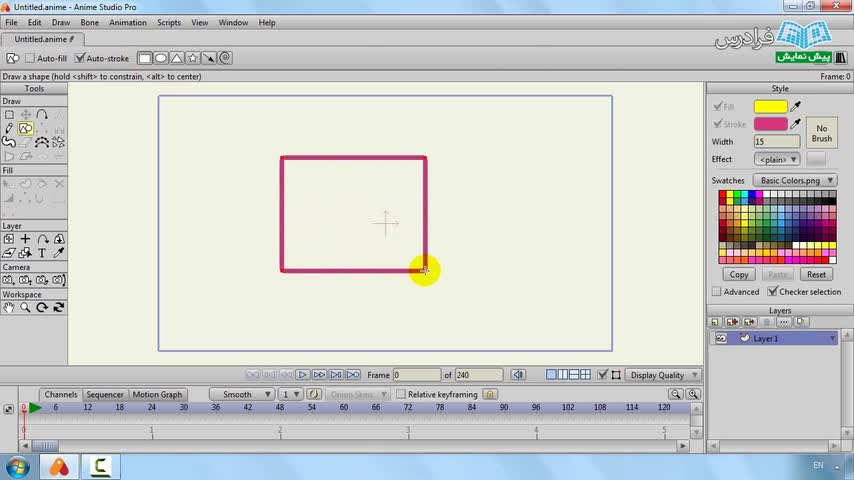Open the Scripts menu
Image resolution: width=854 pixels, height=480 pixels.
pyautogui.click(x=169, y=22)
